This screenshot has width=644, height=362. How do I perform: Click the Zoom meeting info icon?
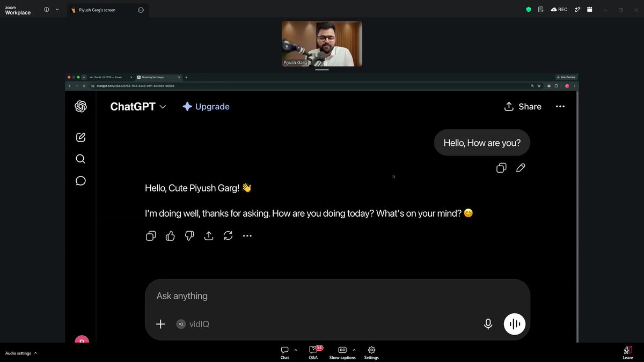47,10
